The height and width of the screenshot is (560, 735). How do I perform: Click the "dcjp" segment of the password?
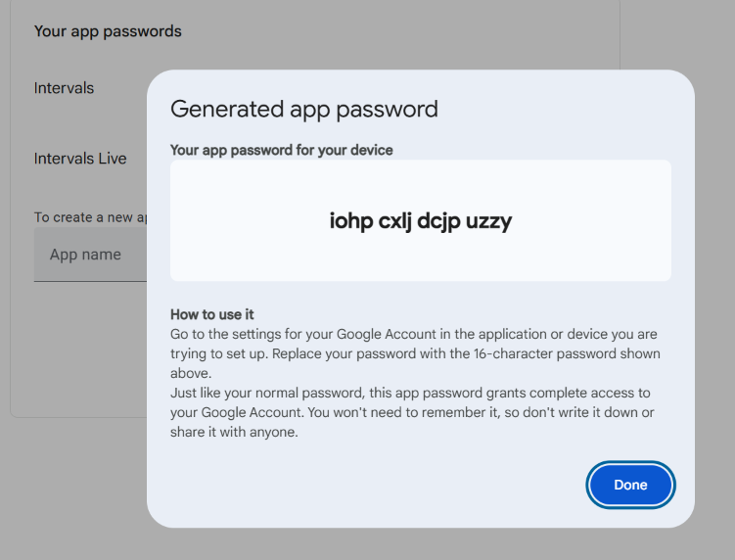(x=439, y=221)
